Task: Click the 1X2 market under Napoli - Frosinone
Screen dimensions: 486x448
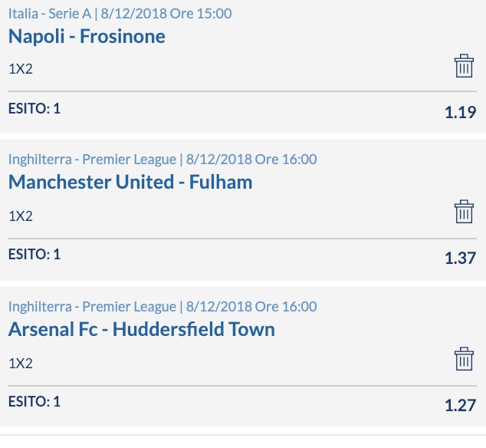Action: pos(21,69)
